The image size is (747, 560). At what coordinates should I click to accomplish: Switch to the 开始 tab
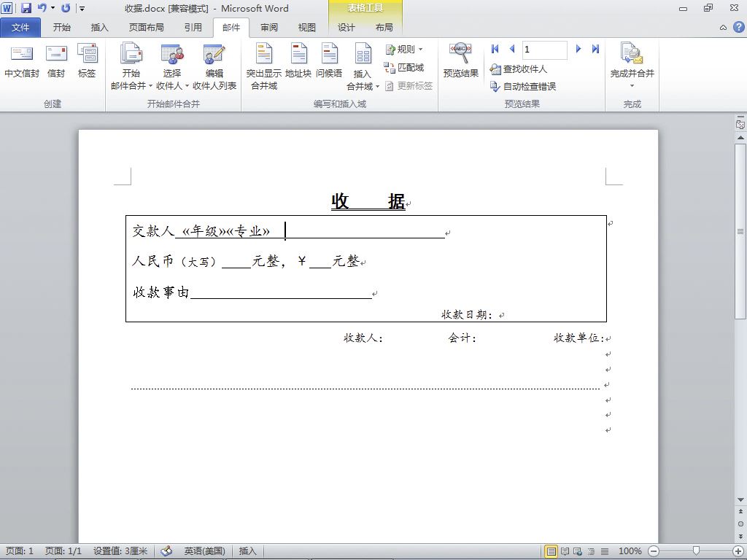[x=61, y=28]
